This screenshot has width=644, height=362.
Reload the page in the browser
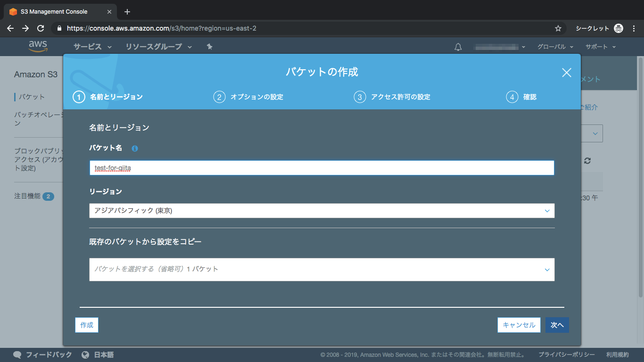coord(41,28)
